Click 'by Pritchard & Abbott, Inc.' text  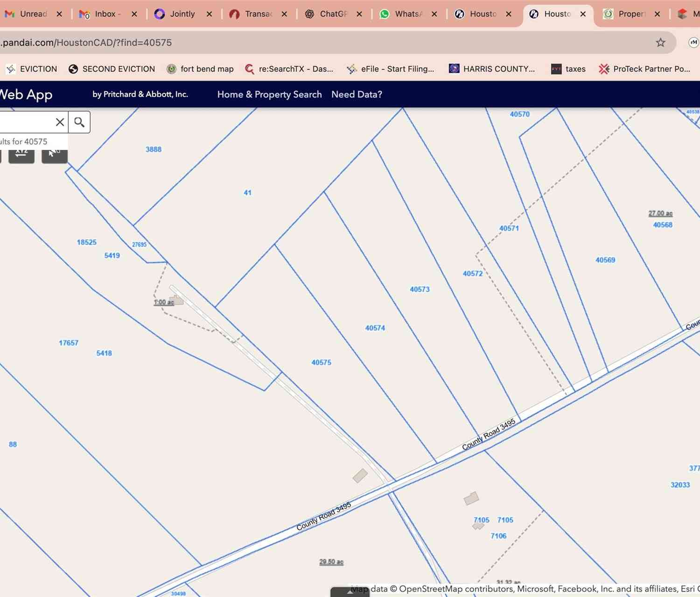(x=140, y=94)
